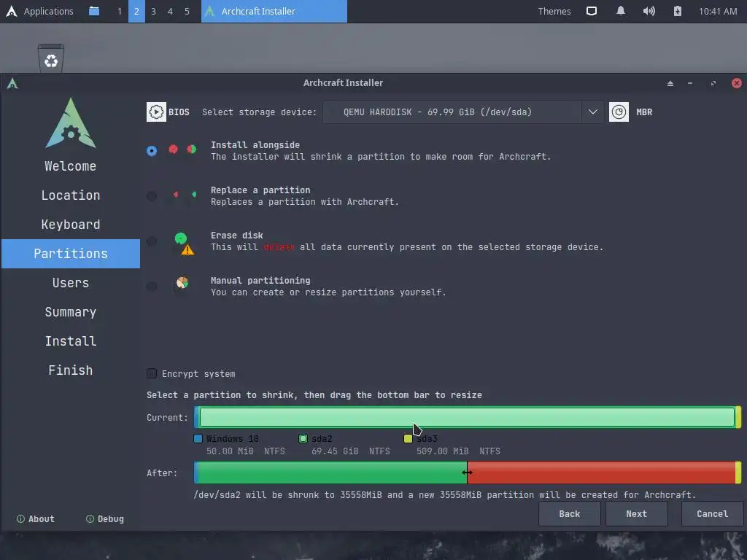Click the Archcraft logo in the installer sidebar
This screenshot has height=560, width=747.
click(x=71, y=122)
